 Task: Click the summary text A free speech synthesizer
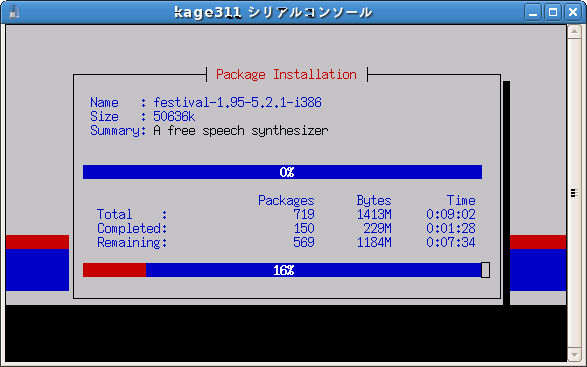pos(241,131)
